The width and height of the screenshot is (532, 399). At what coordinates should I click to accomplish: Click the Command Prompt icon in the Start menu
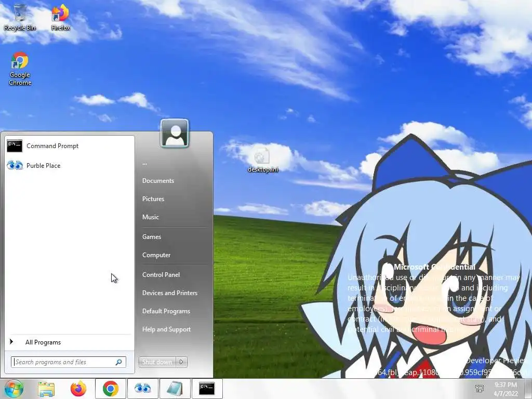pos(15,146)
